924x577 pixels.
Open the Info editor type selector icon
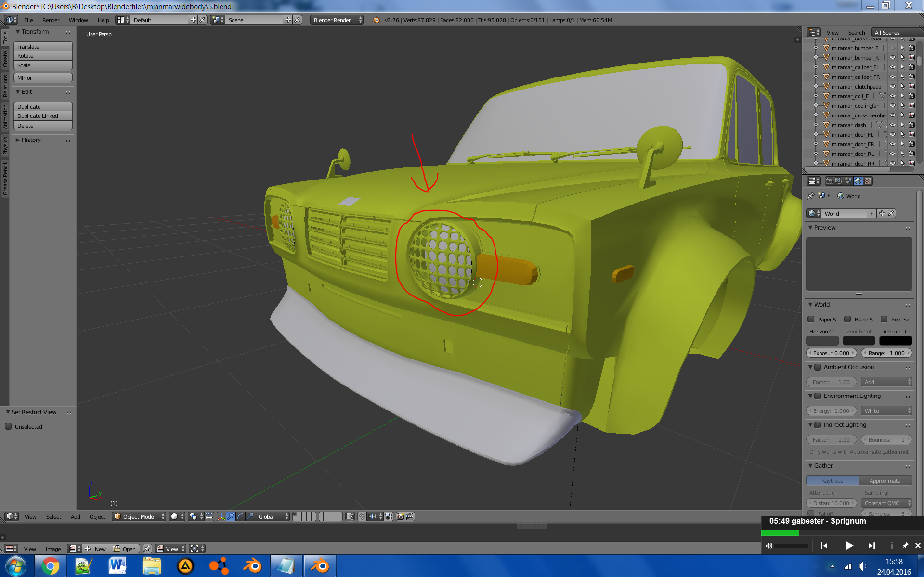pos(12,20)
